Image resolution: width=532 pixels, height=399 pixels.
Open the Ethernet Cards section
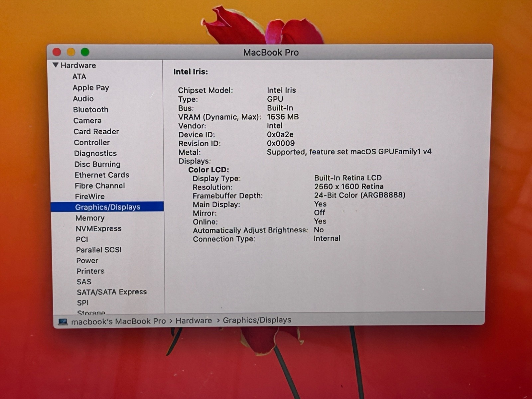point(102,175)
